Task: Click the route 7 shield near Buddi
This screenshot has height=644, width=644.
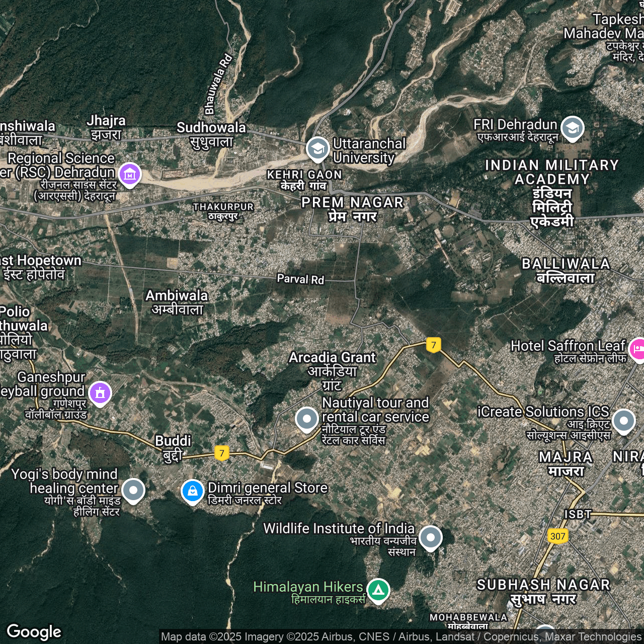Action: click(x=222, y=453)
